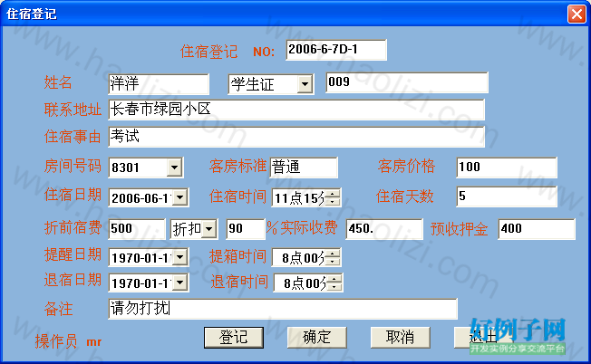Viewport: 591px width, 364px height.
Task: Click the 住宿日期 value 2006-06-1
Action: point(141,198)
